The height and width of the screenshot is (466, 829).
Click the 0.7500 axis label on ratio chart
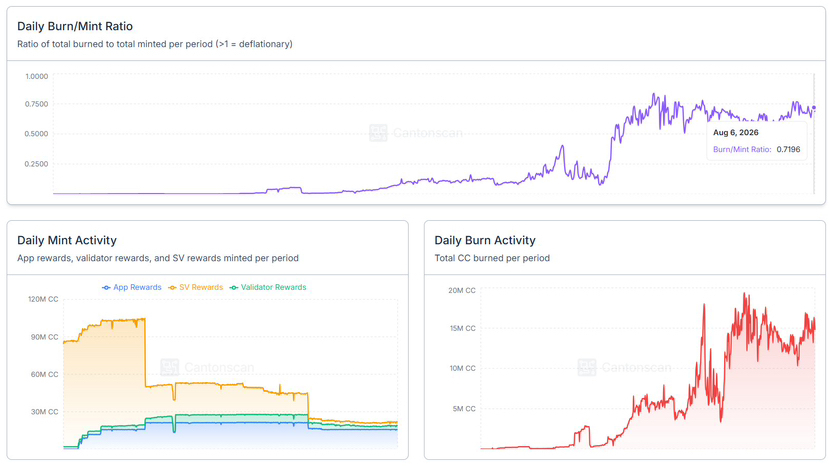[36, 104]
